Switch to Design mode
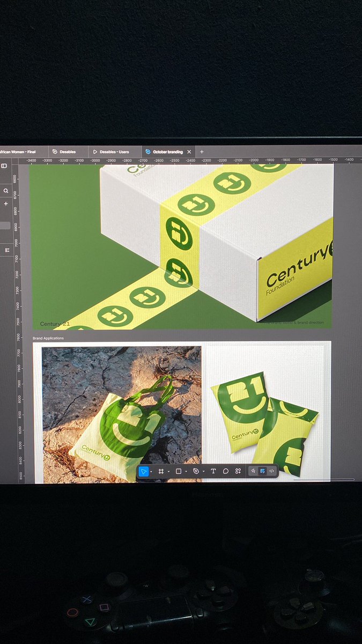 point(262,471)
